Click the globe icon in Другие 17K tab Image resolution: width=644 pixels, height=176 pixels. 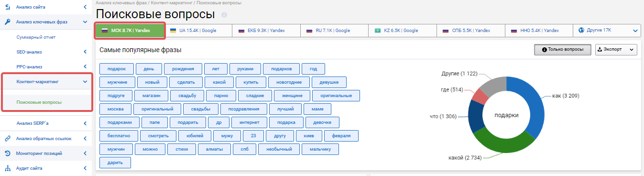581,30
